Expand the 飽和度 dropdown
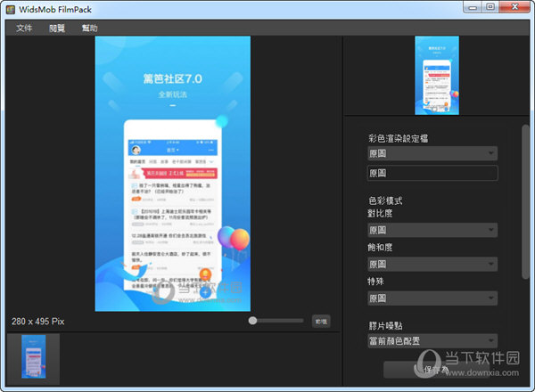The image size is (535, 392). (x=432, y=265)
